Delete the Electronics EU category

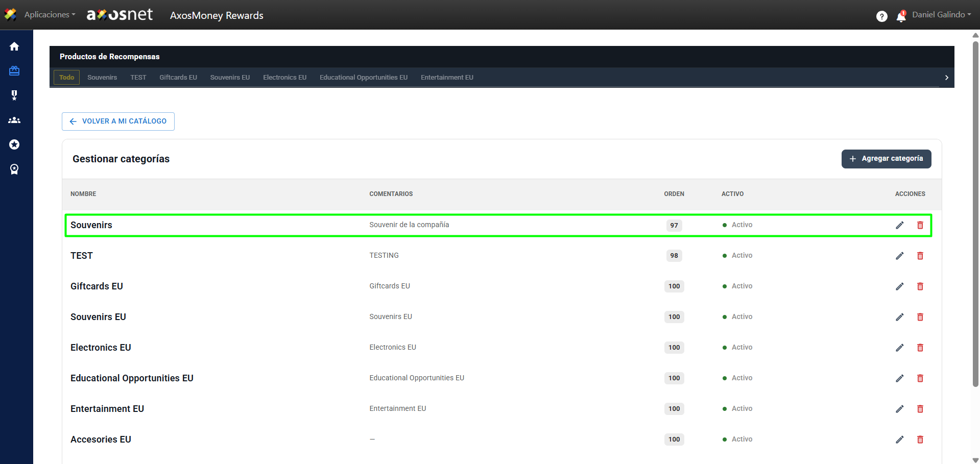[920, 348]
